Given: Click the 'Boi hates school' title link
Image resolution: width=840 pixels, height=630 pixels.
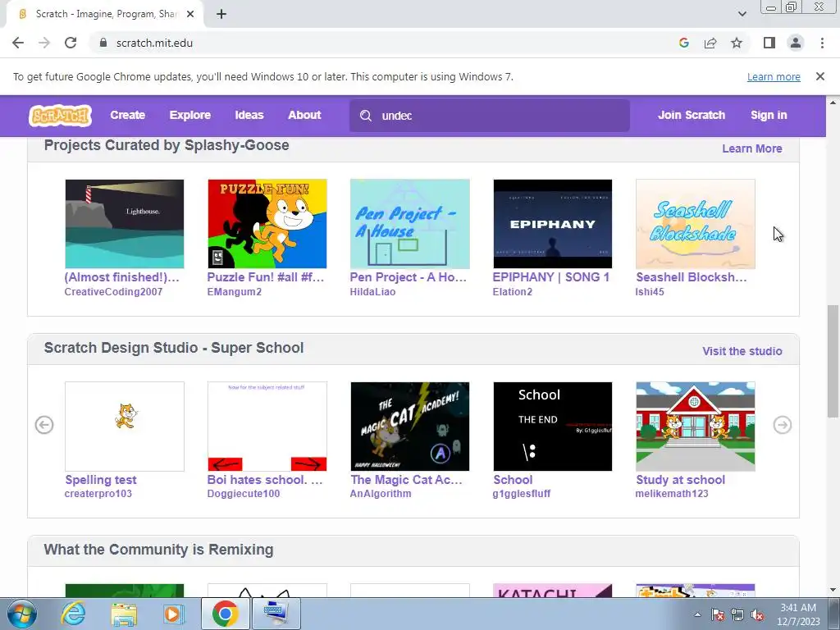Looking at the screenshot, I should 265,479.
